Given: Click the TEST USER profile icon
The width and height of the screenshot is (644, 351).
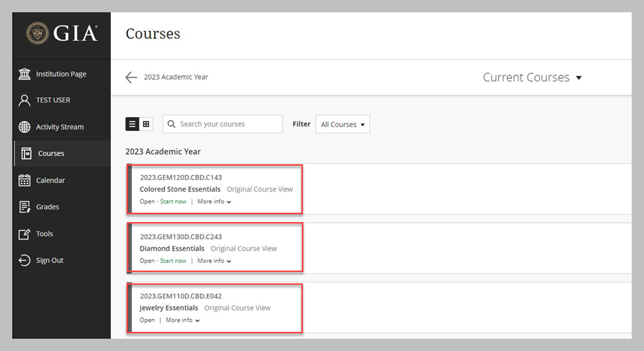Looking at the screenshot, I should tap(24, 100).
